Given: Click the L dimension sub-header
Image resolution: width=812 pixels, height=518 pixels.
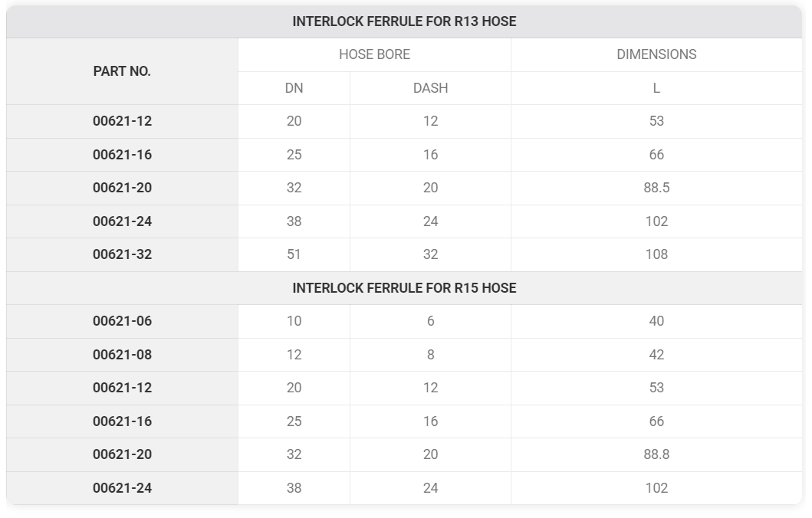Looking at the screenshot, I should pyautogui.click(x=656, y=88).
